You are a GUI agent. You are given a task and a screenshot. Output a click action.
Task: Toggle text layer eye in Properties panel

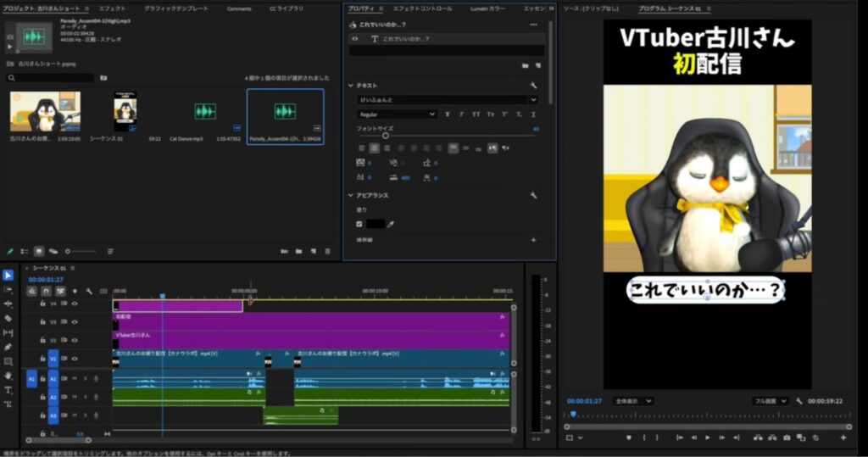[x=355, y=39]
